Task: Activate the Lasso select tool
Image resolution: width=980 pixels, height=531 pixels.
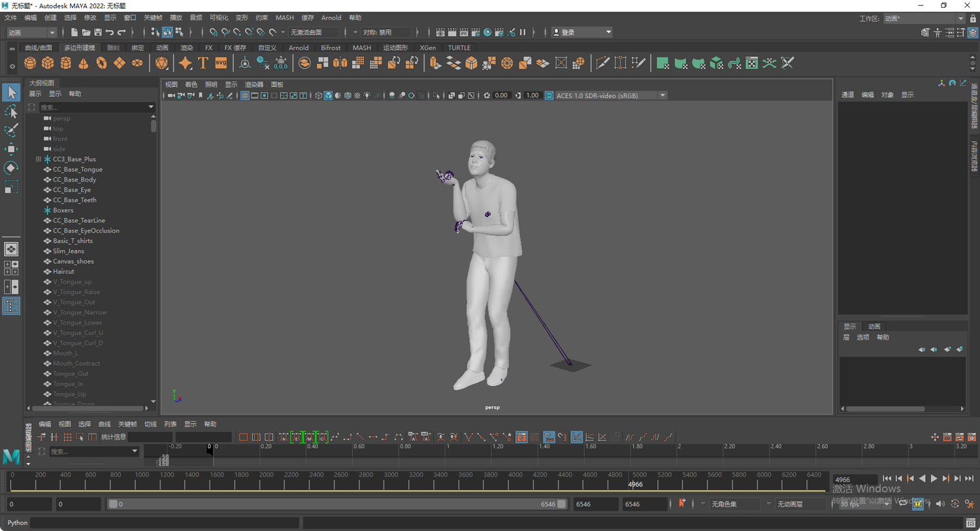Action: (x=11, y=112)
